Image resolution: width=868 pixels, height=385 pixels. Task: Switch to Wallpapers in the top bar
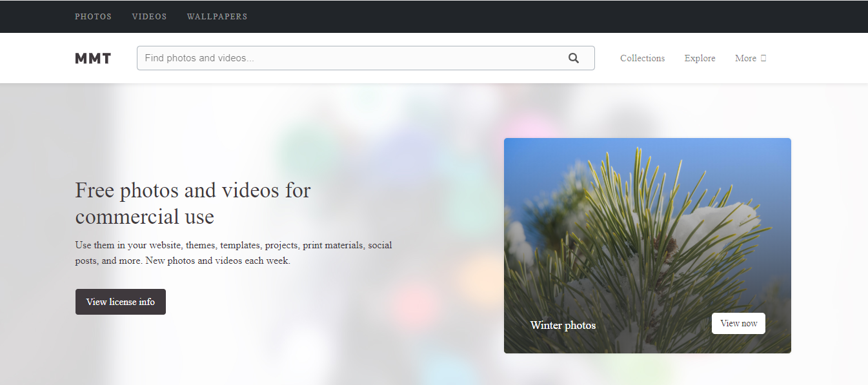click(217, 17)
